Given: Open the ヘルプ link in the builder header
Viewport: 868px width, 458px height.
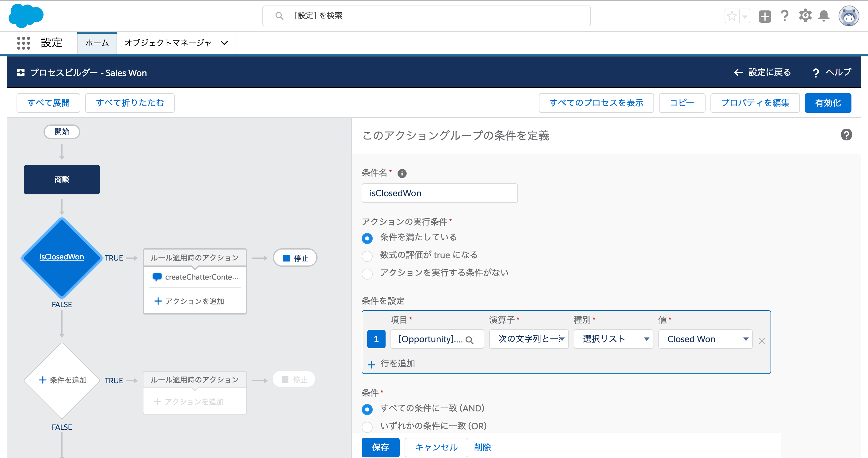Looking at the screenshot, I should [832, 72].
